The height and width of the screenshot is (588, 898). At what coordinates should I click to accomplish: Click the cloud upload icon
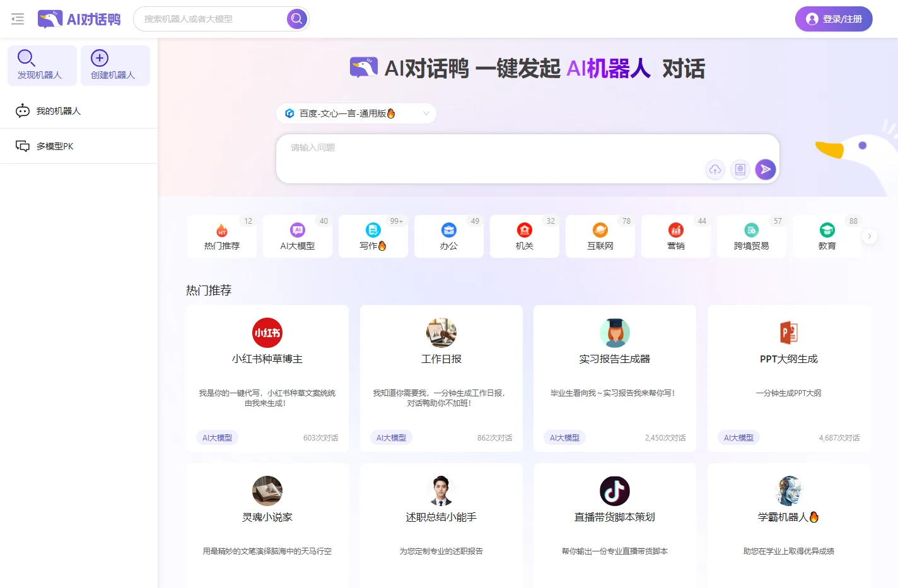point(715,169)
